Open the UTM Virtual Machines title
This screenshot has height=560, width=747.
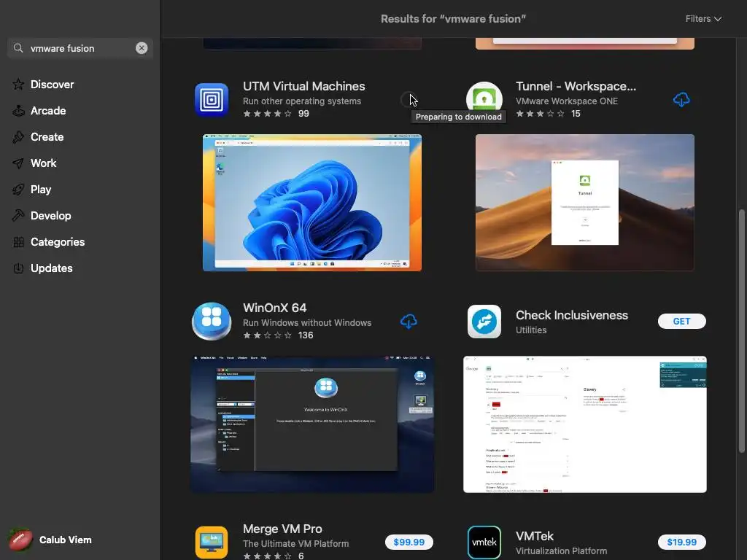pyautogui.click(x=304, y=86)
